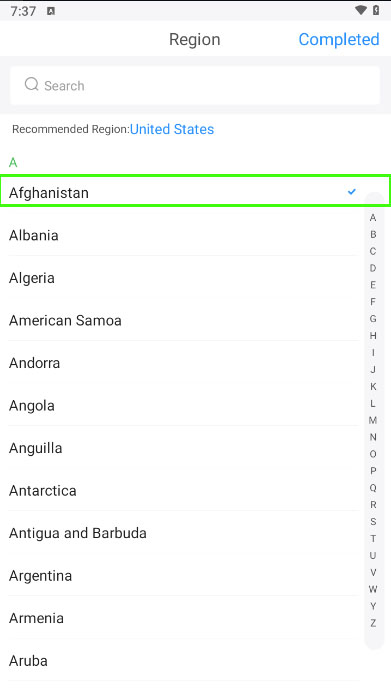Choose recommended region United States
Viewport: 391px width, 694px height.
tap(172, 129)
